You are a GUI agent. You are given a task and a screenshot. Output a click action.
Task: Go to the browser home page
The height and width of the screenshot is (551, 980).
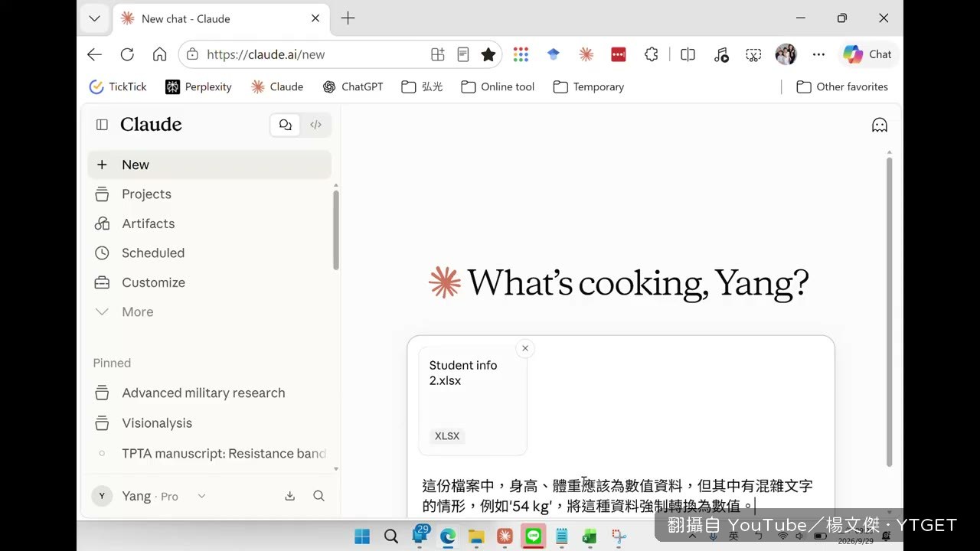click(159, 54)
